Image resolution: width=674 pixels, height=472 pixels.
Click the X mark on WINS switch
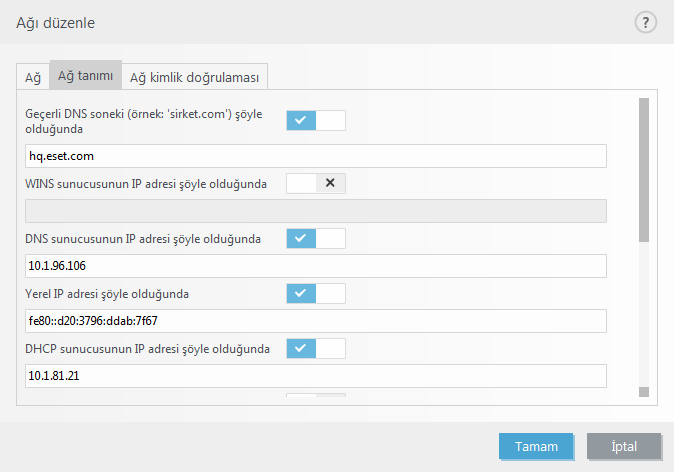coord(330,183)
